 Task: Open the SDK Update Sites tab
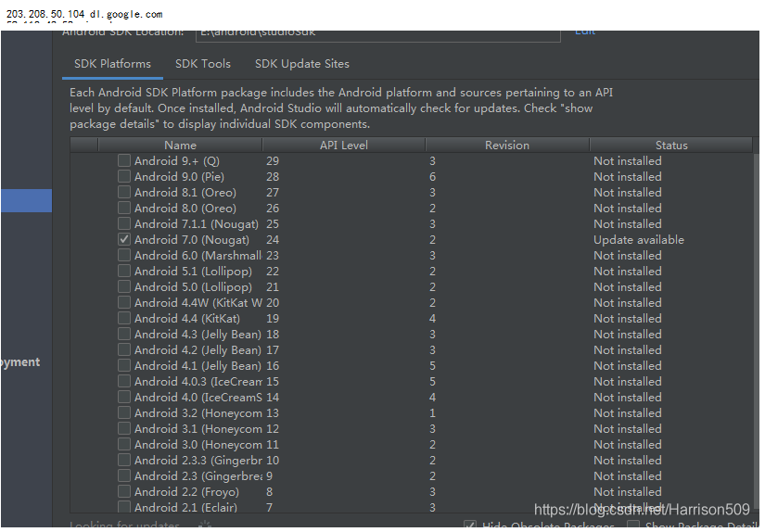[301, 64]
